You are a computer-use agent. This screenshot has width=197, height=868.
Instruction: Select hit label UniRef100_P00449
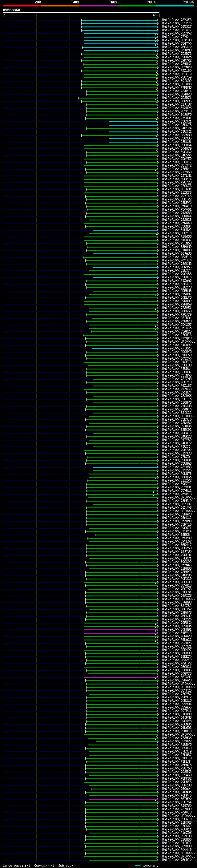click(x=177, y=850)
